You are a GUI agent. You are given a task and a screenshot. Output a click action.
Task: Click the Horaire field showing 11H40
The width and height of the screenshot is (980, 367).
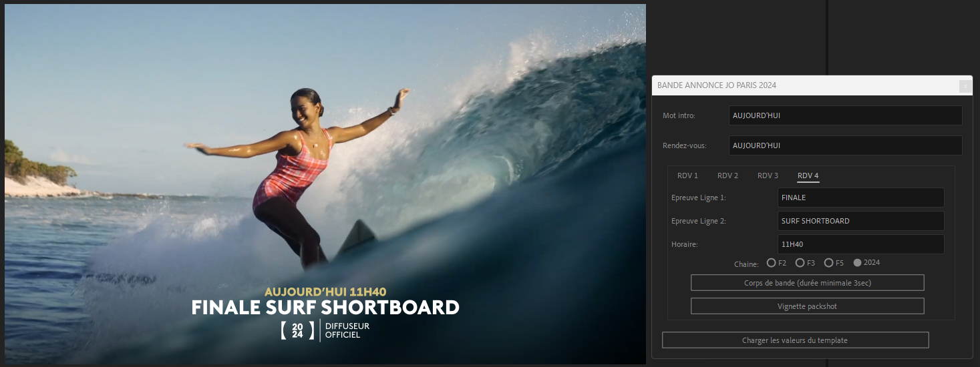861,244
